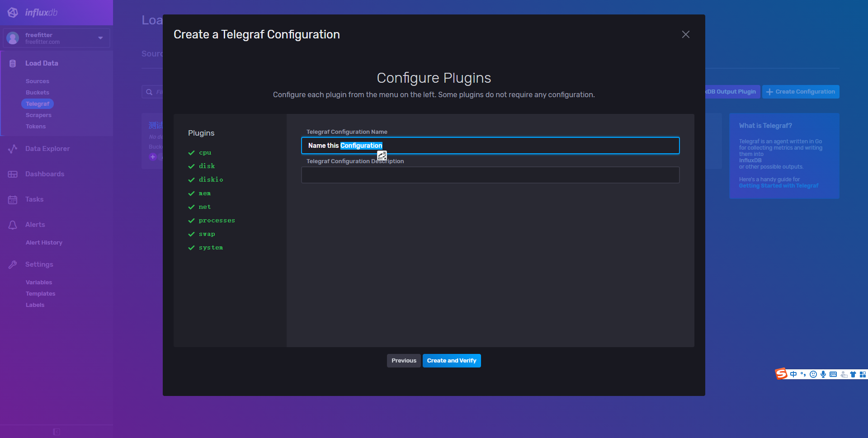868x438 pixels.
Task: Open the Labels settings page
Action: [35, 305]
